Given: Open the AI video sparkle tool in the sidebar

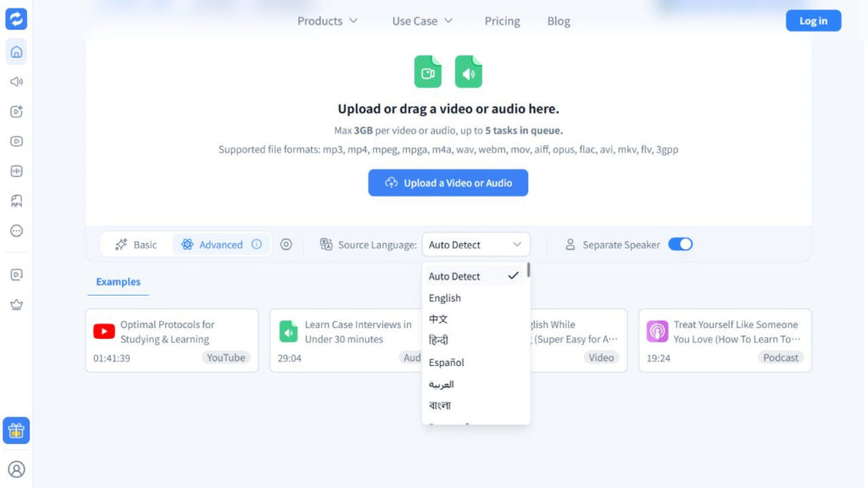Looking at the screenshot, I should [x=17, y=111].
